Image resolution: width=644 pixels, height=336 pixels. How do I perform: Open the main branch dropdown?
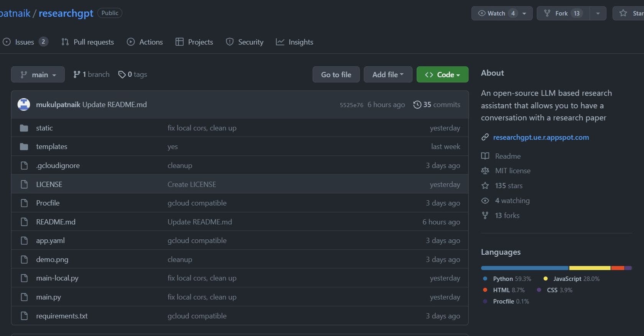tap(38, 74)
